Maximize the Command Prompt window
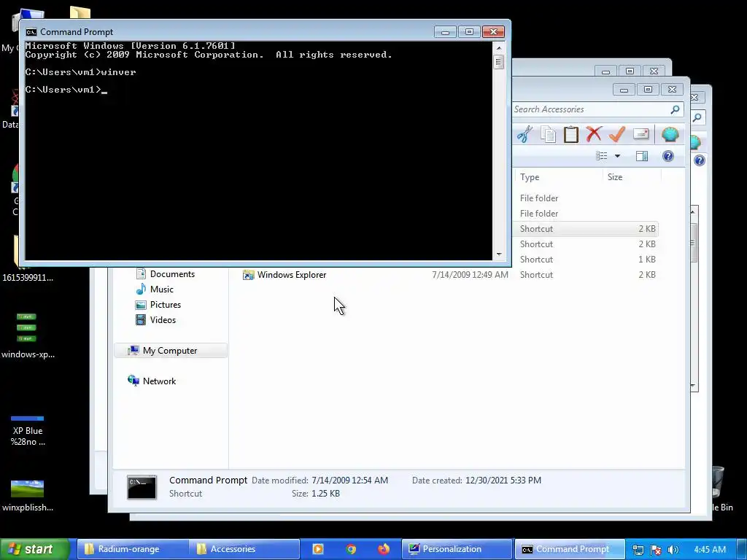Screen dimensions: 747x560 (469, 32)
